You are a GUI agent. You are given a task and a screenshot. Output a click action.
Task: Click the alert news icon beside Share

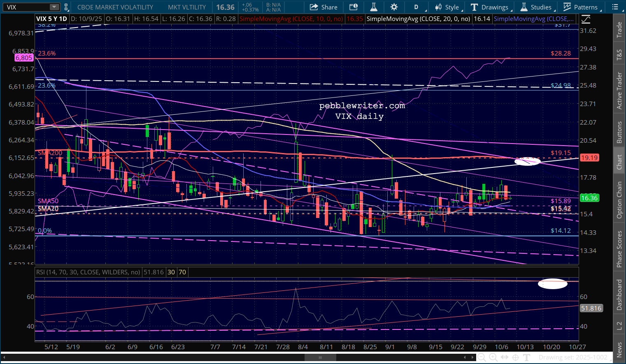click(x=354, y=7)
